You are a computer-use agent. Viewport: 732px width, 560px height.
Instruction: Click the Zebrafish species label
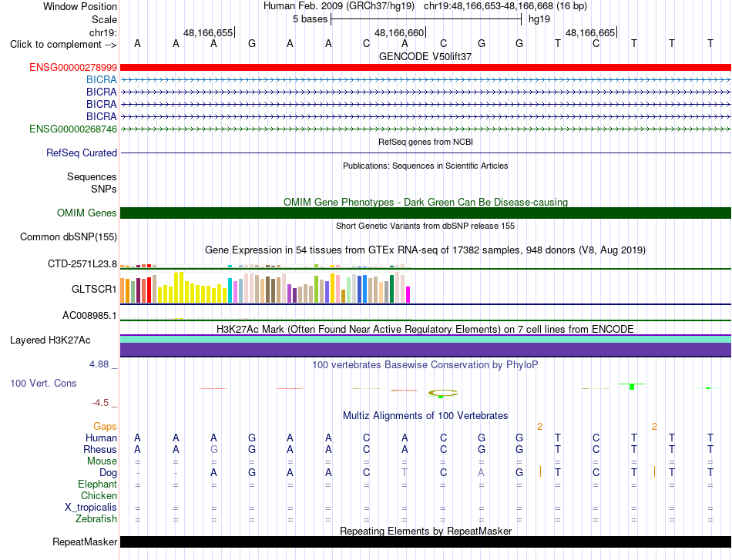coord(96,518)
